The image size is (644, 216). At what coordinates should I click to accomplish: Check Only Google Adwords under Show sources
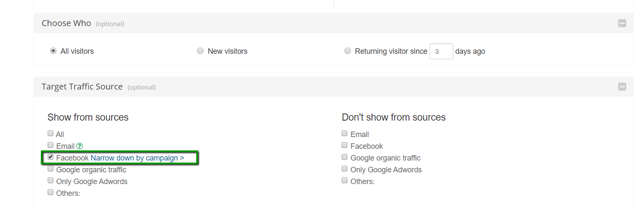pyautogui.click(x=51, y=181)
